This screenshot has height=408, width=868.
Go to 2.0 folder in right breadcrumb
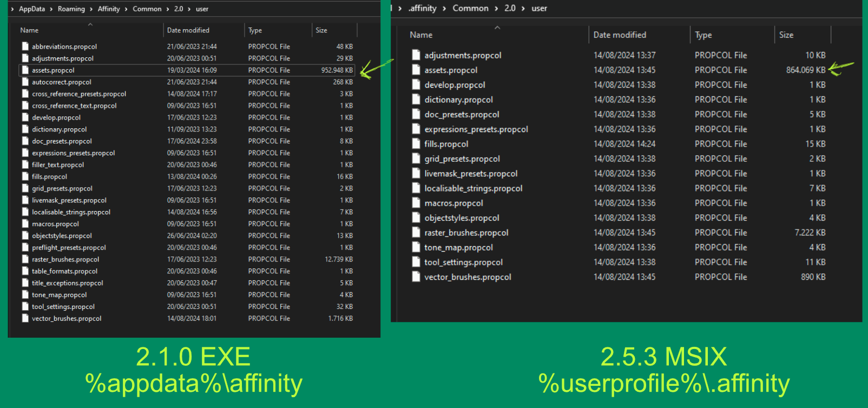[x=510, y=9]
